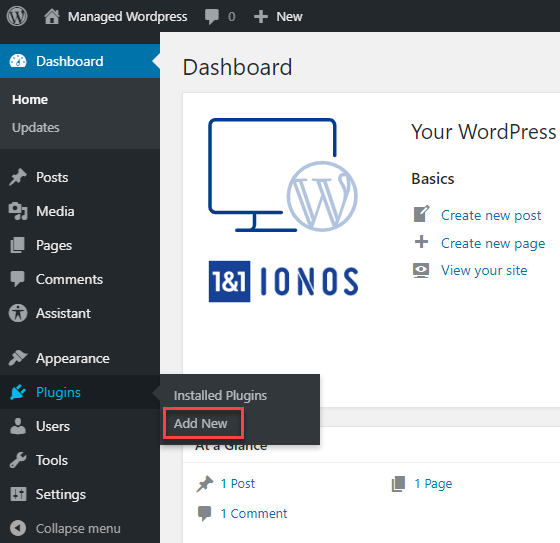Click the Plugins plug icon
The image size is (560, 543).
click(18, 392)
